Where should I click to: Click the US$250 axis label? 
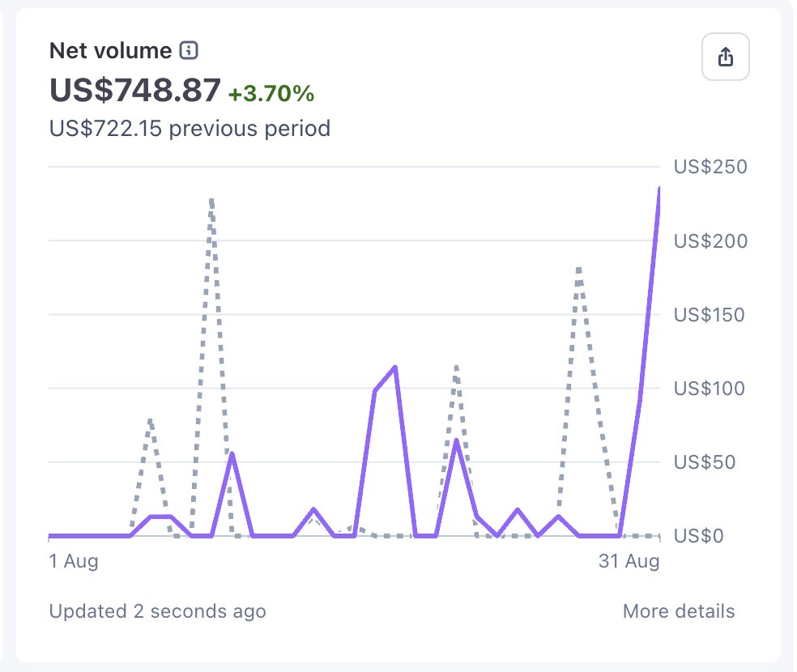tap(710, 167)
